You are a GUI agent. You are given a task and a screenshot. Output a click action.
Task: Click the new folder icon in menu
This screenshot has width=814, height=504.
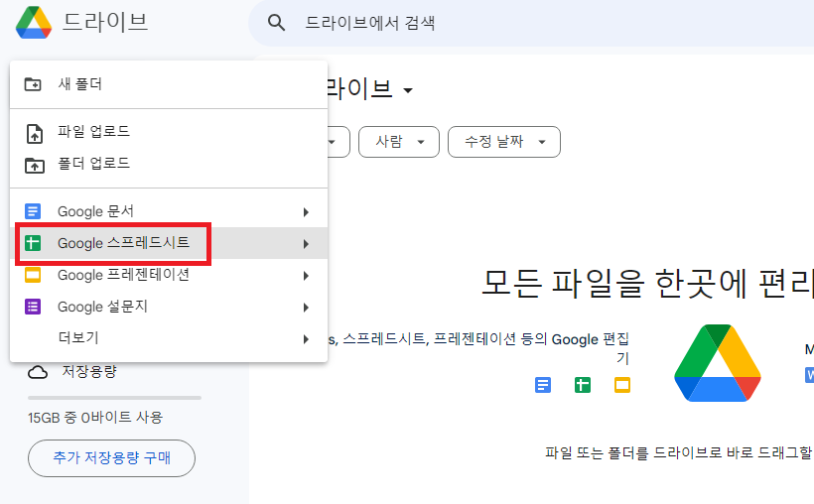(x=33, y=83)
